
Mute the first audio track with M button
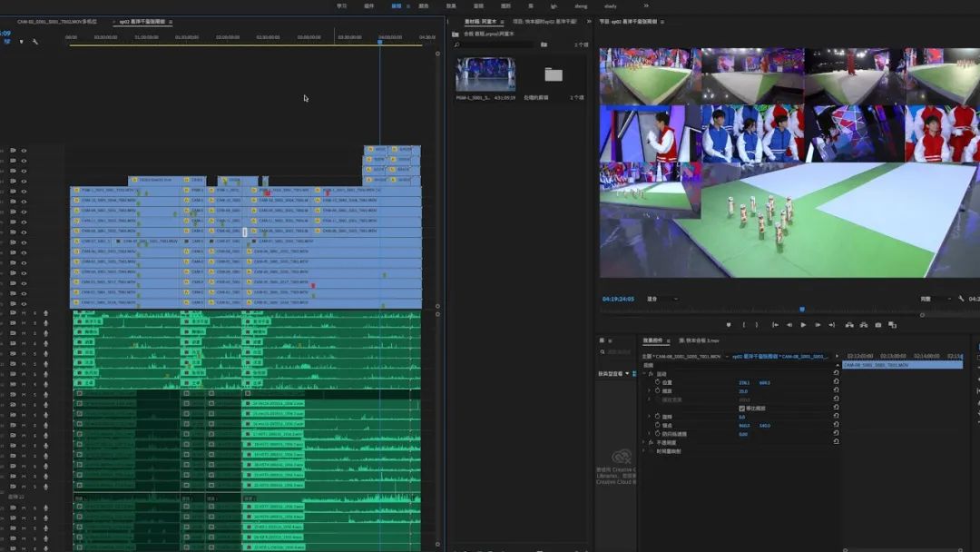coord(24,312)
